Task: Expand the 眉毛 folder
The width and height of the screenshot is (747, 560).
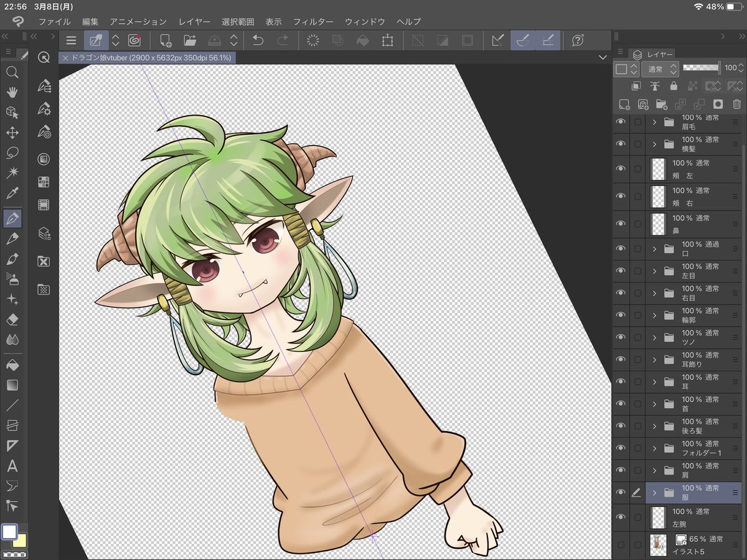Action: coord(654,122)
